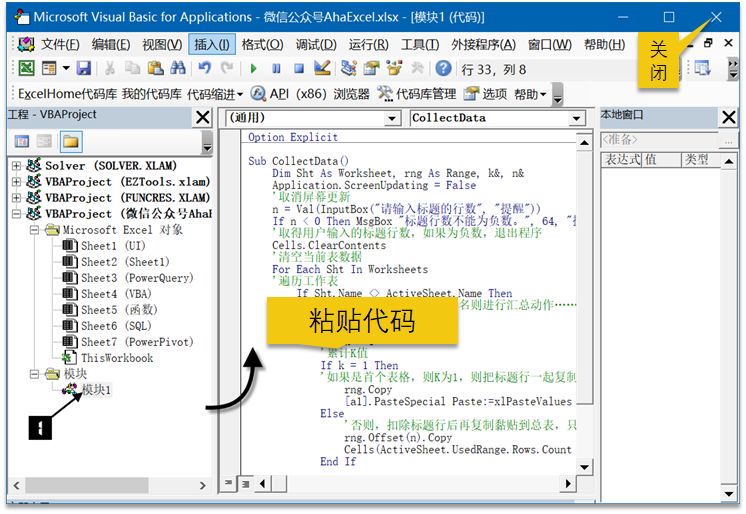746x514 pixels.
Task: Undo the last action
Action: [205, 69]
